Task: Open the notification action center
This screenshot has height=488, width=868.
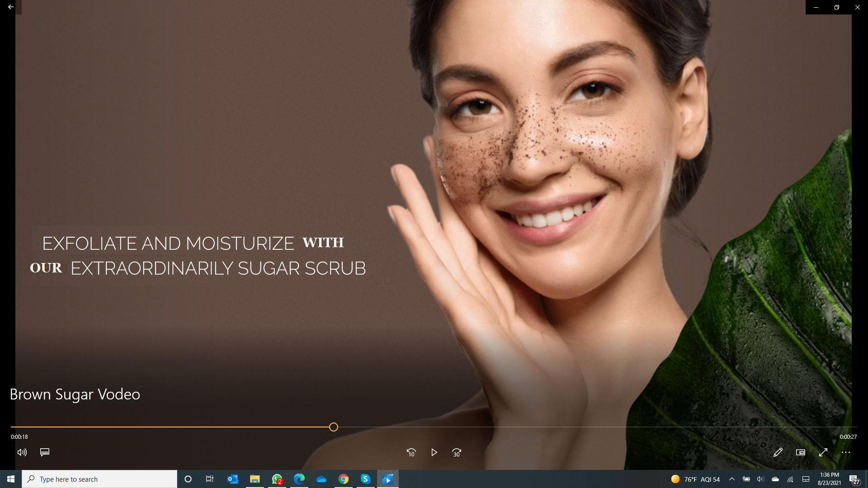Action: tap(854, 479)
